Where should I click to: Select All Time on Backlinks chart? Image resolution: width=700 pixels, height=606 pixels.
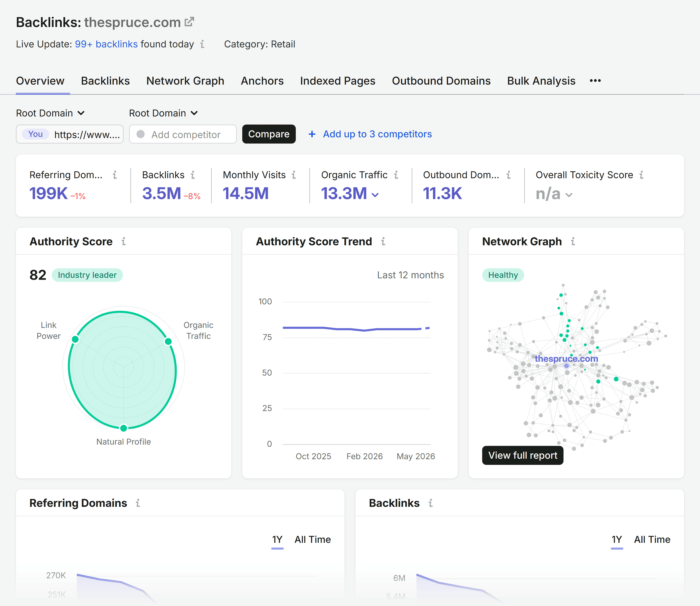[652, 539]
